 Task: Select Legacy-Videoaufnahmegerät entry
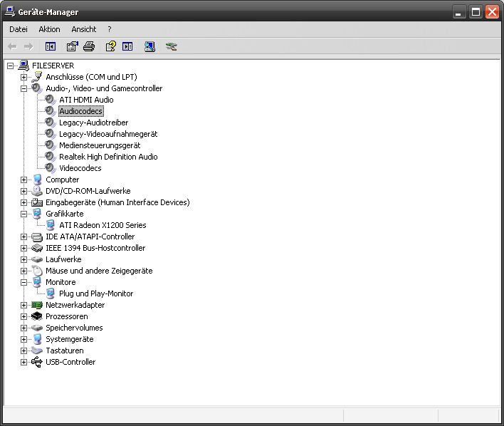tap(108, 134)
